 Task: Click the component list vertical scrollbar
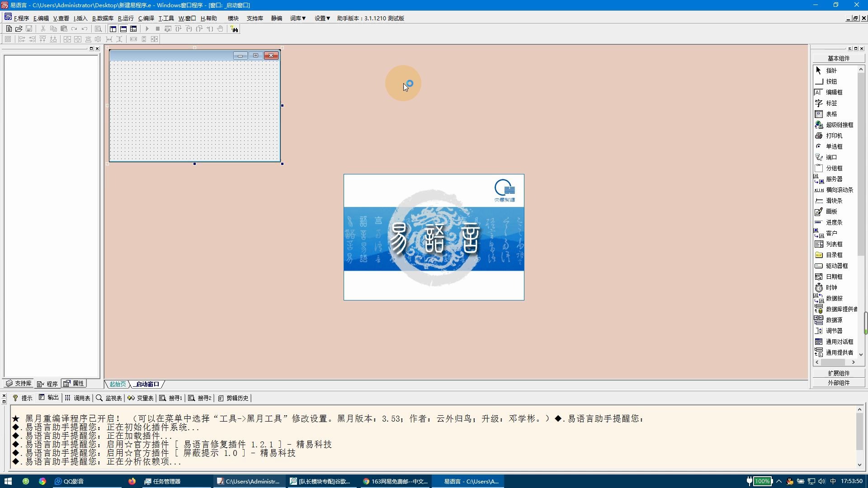(861, 211)
